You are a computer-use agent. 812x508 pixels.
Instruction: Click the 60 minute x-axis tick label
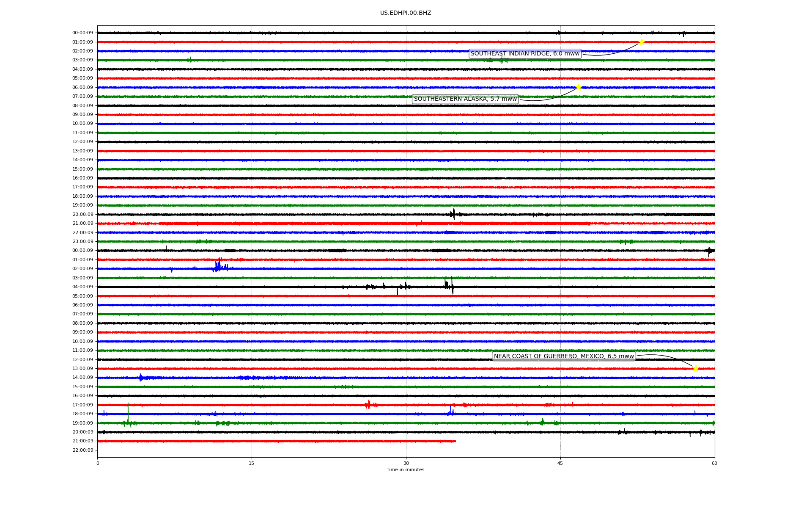coord(714,463)
